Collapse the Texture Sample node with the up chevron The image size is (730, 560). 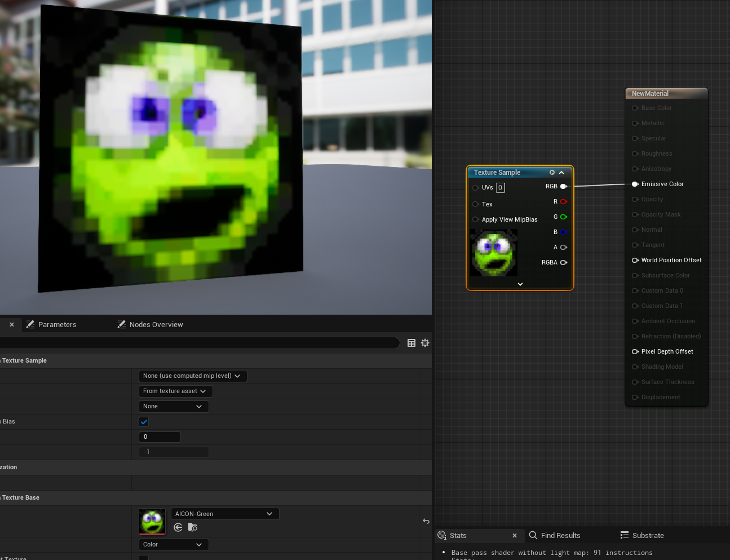pyautogui.click(x=561, y=173)
